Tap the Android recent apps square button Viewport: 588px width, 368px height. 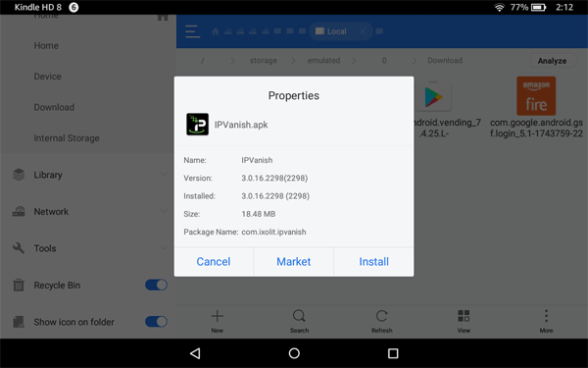[x=393, y=353]
